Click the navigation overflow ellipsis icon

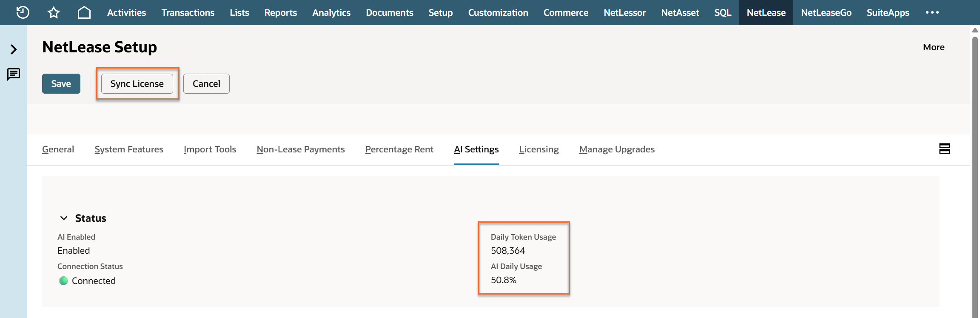click(x=932, y=12)
